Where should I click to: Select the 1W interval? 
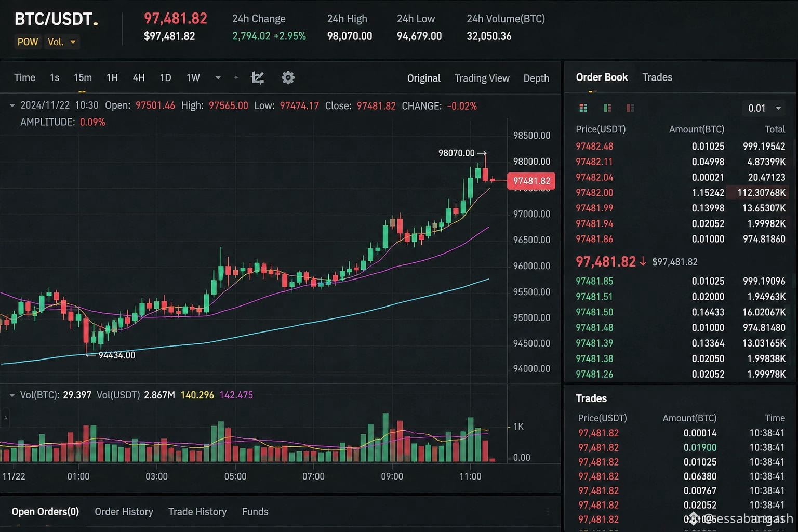193,78
